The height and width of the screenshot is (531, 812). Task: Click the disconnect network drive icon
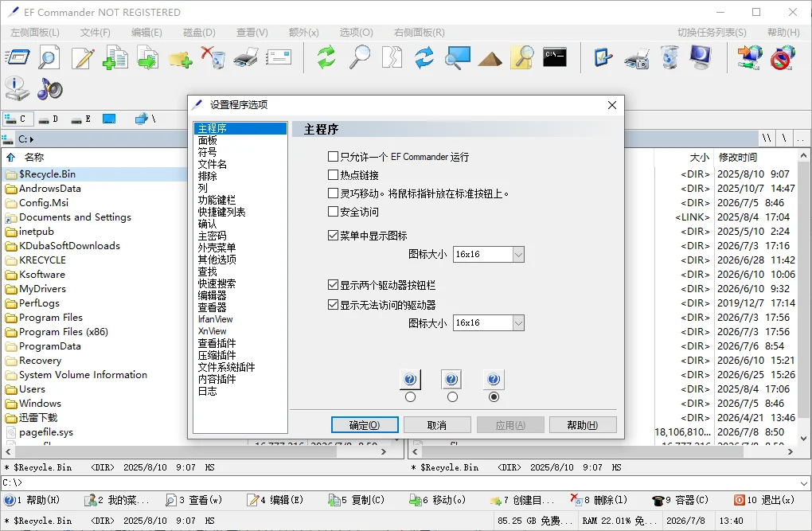(x=783, y=57)
